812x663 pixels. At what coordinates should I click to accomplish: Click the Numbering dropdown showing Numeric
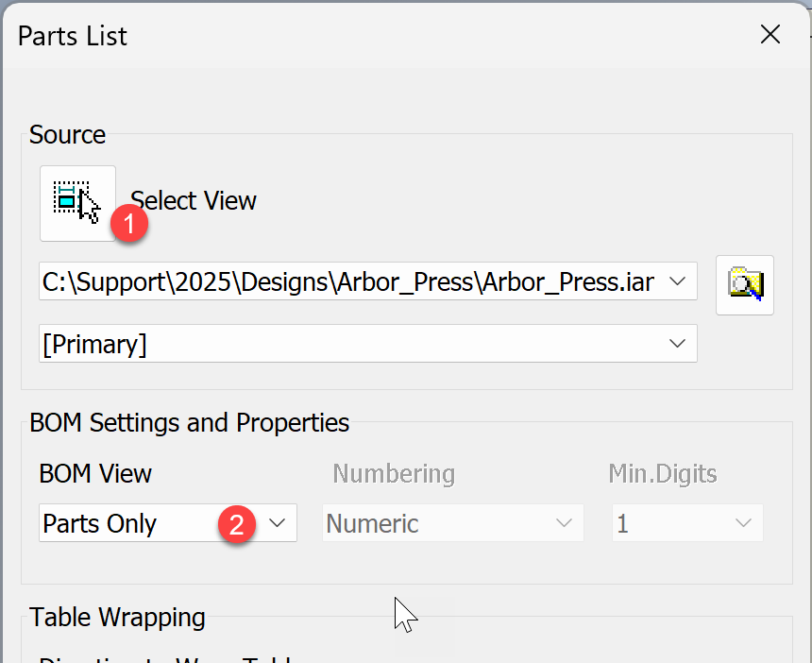[564, 522]
